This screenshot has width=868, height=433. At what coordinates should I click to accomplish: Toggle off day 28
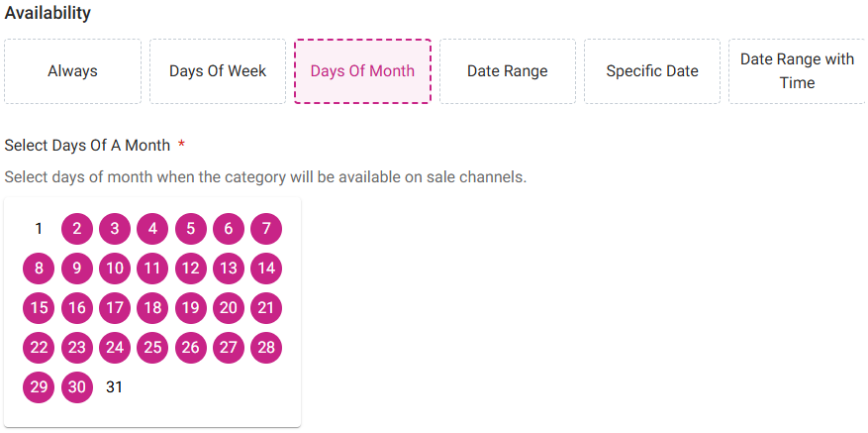coord(266,348)
